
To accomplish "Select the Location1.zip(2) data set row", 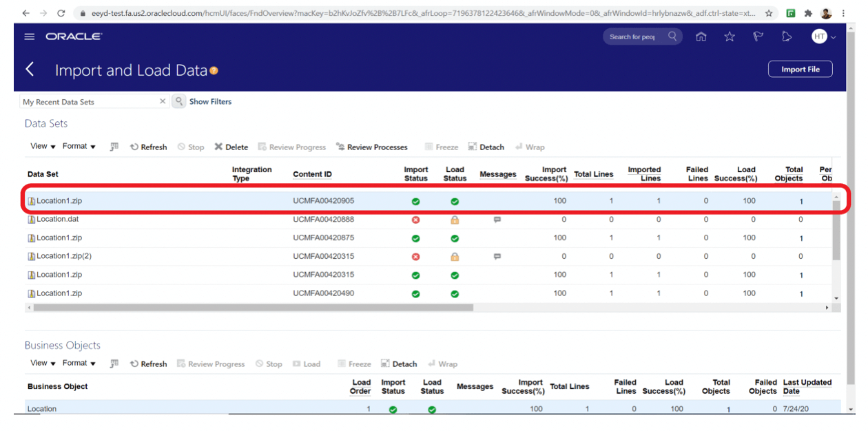I will pos(427,256).
